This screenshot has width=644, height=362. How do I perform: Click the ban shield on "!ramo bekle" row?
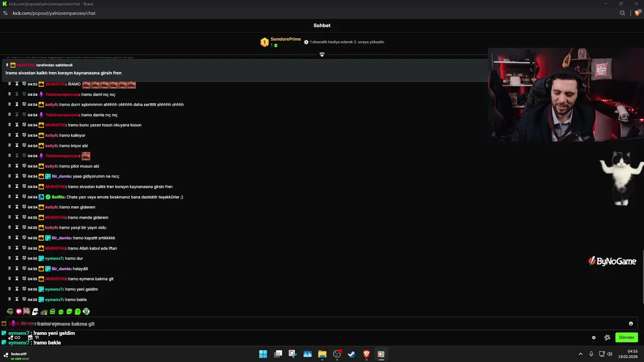(x=24, y=299)
